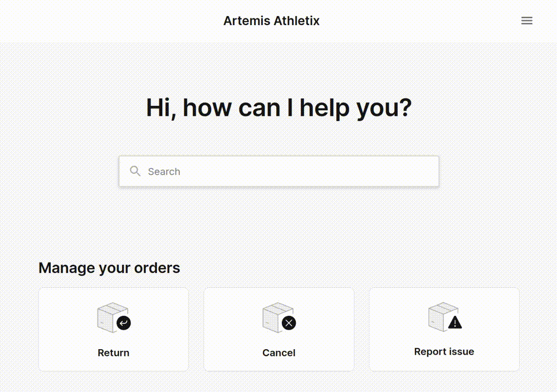Click the Return package box icon

[x=113, y=317]
